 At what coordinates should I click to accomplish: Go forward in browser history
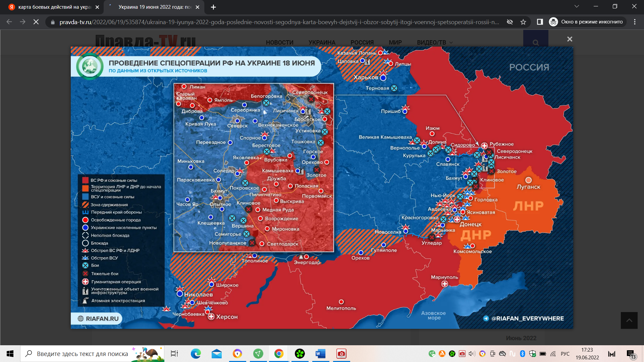(x=22, y=22)
